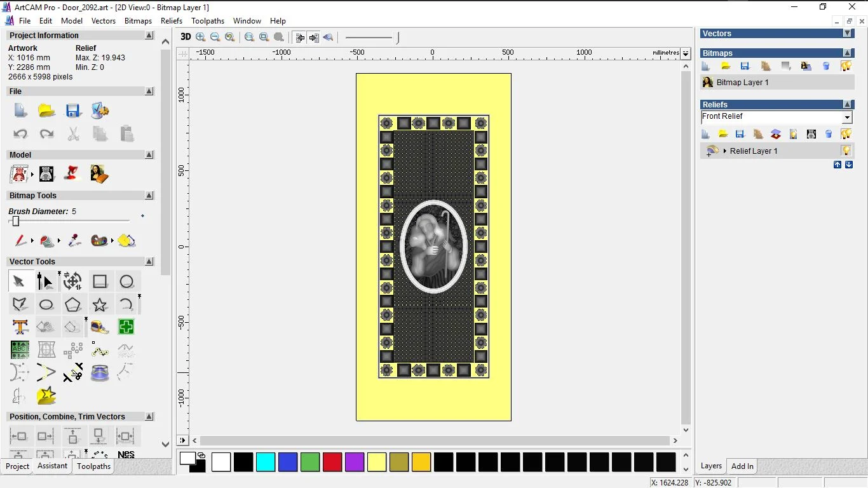Pick the bitmap paint brush tool
The image size is (868, 488).
tap(20, 241)
